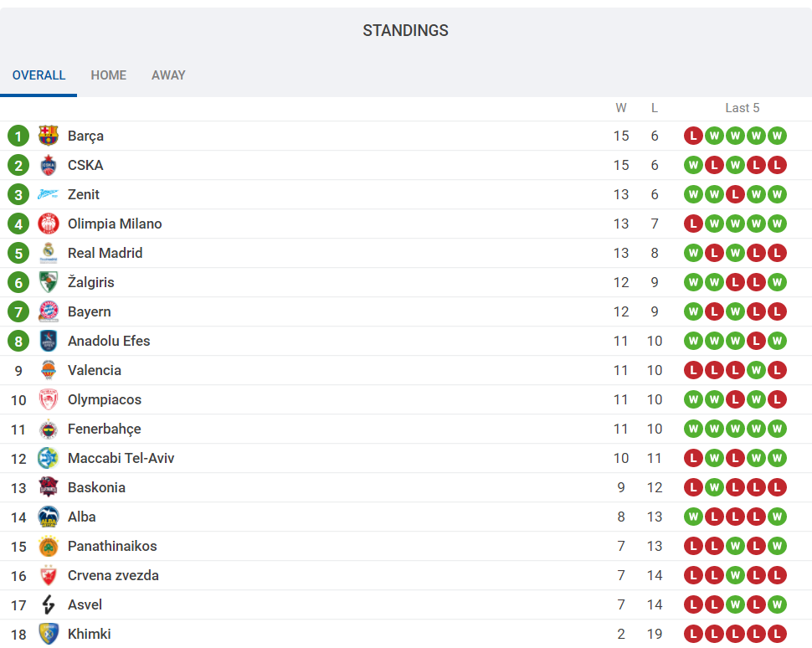Open the Žalgiris team logo
This screenshot has width=812, height=648.
tap(49, 282)
